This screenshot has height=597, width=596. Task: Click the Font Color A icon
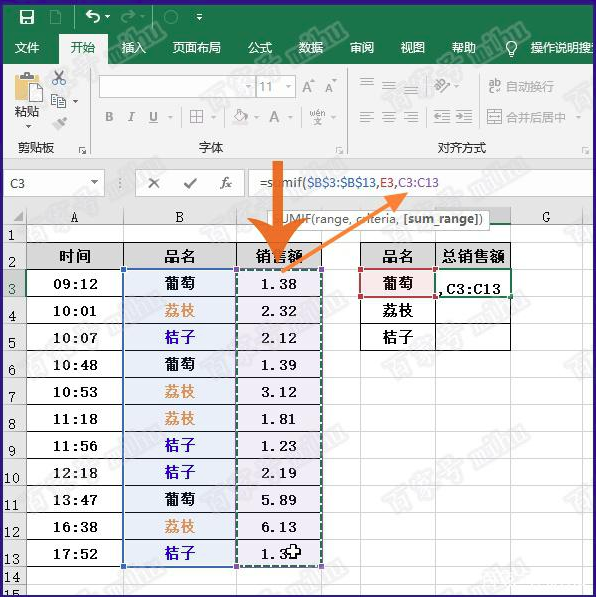click(x=274, y=117)
